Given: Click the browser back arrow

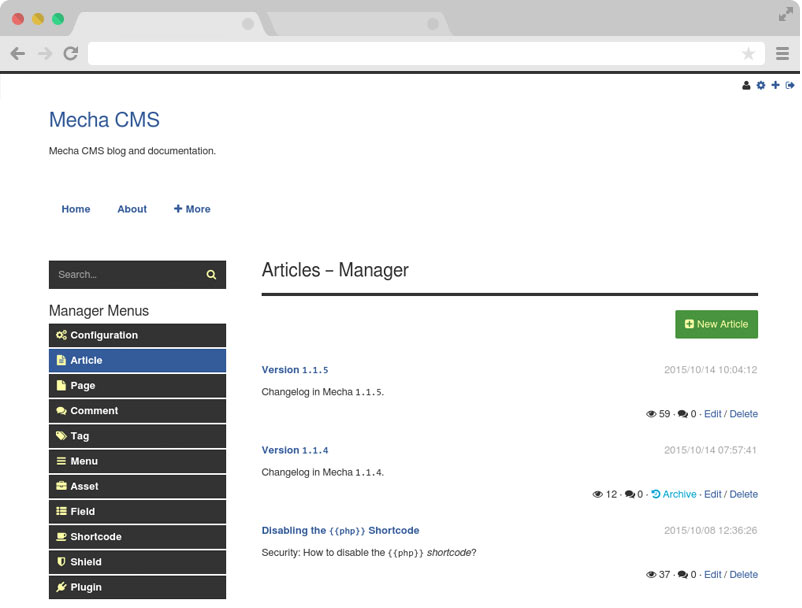Looking at the screenshot, I should (18, 53).
